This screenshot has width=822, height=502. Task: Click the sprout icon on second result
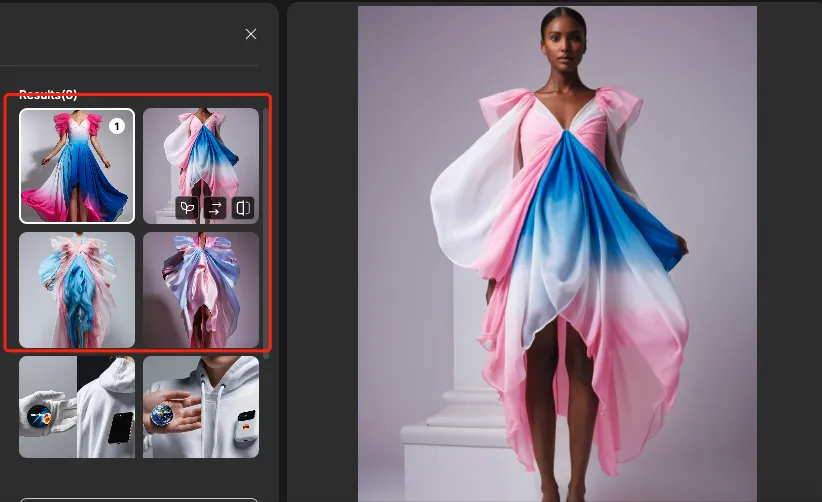click(x=186, y=208)
